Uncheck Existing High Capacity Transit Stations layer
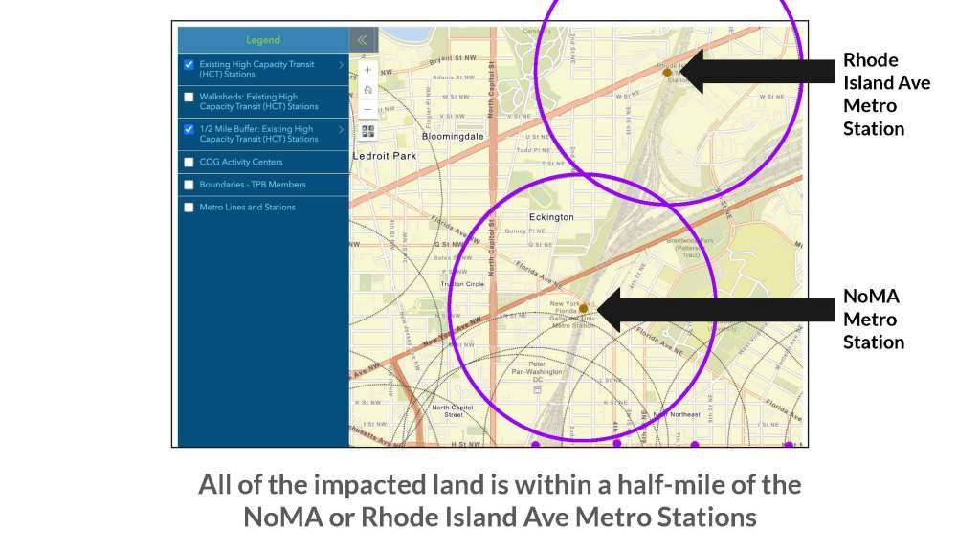This screenshot has height=551, width=980. (x=189, y=65)
